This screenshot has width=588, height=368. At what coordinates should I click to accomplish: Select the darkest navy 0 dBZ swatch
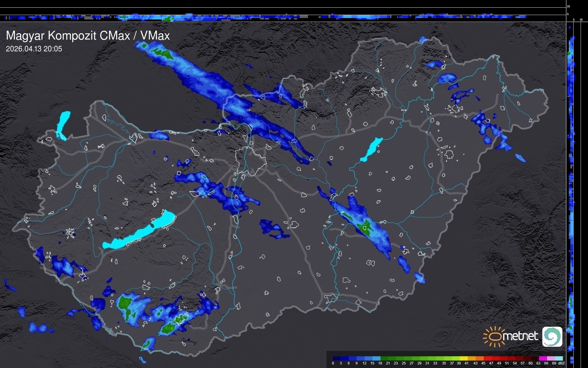[x=337, y=358]
